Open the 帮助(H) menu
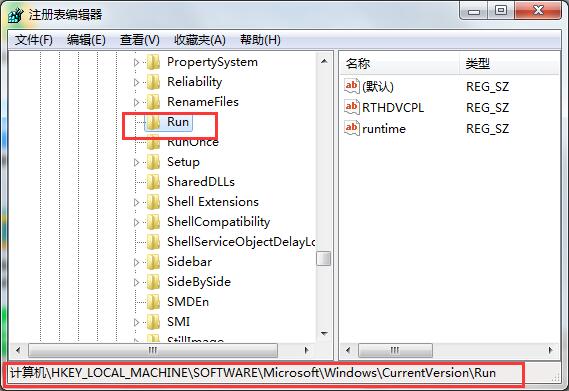Screen dimensions: 569x391 tap(260, 40)
